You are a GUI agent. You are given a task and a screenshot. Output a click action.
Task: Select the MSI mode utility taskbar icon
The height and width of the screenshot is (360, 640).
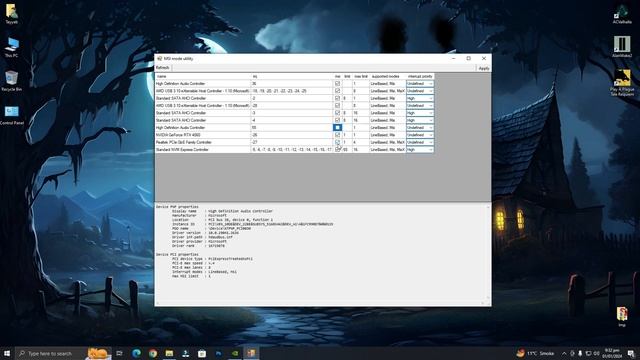coord(251,353)
